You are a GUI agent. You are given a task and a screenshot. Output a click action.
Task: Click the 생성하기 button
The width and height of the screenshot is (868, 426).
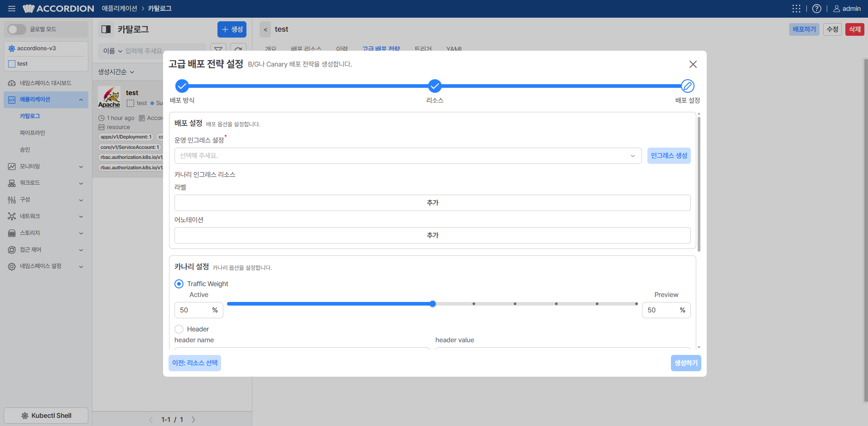click(x=686, y=363)
